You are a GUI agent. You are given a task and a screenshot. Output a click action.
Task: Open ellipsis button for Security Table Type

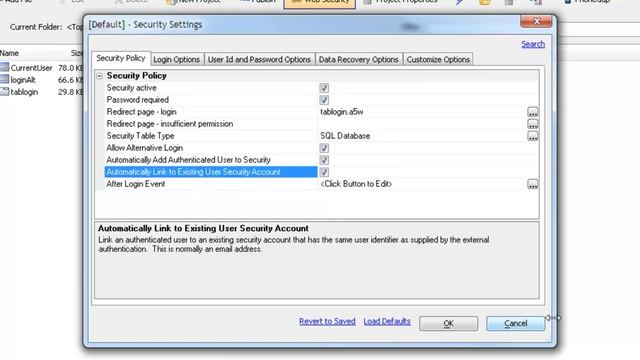pyautogui.click(x=533, y=136)
